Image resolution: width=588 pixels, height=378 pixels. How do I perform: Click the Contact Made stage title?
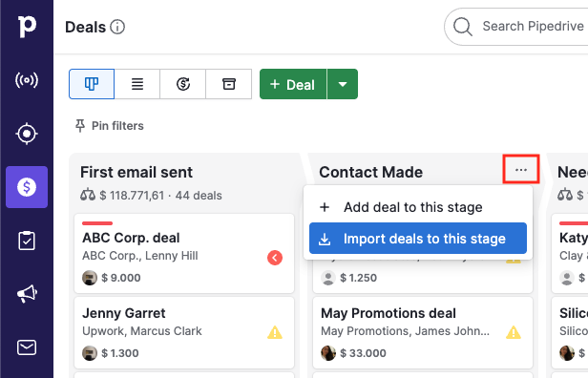coord(371,172)
